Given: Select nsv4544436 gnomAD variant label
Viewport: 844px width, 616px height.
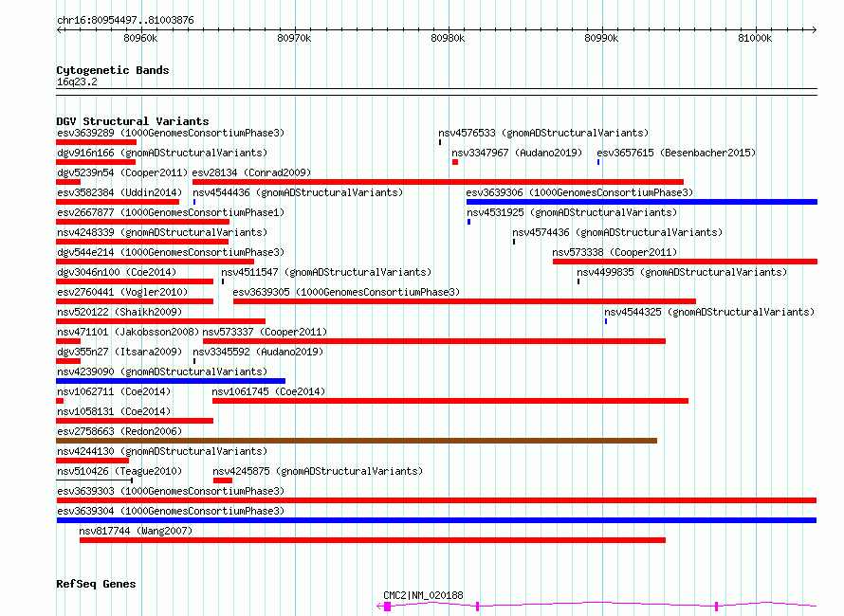Looking at the screenshot, I should 298,192.
